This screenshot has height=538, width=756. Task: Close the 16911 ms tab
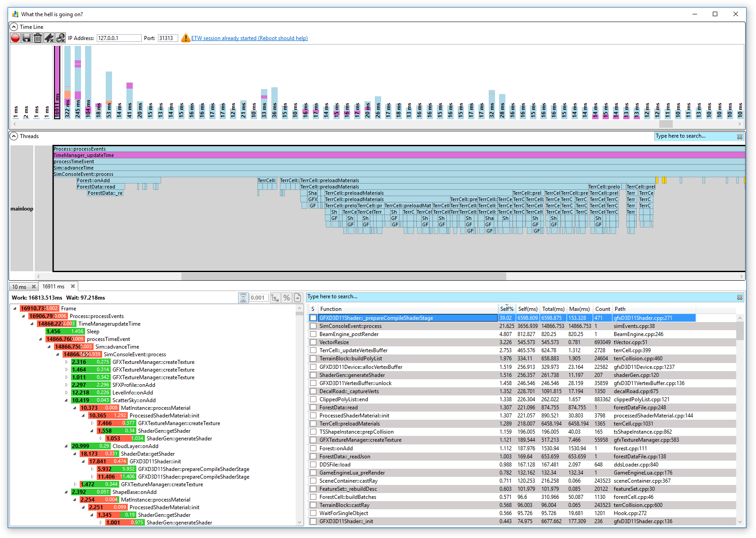pos(73,287)
